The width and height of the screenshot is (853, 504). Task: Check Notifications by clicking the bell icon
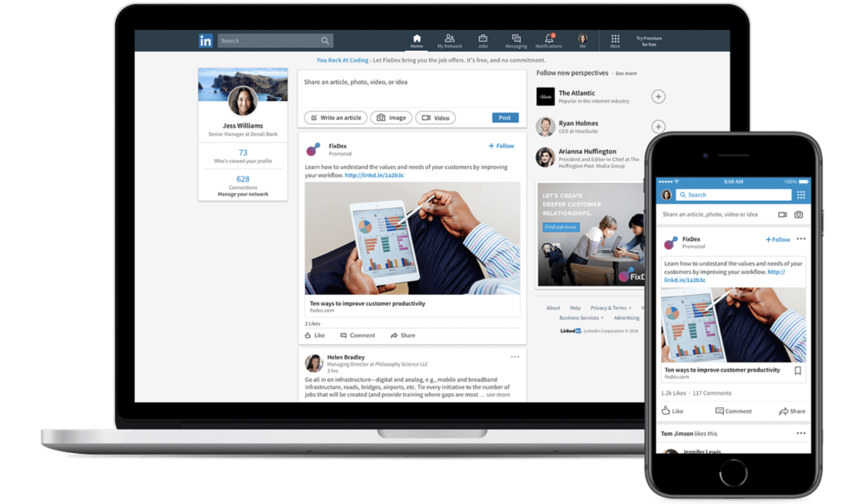pyautogui.click(x=549, y=38)
